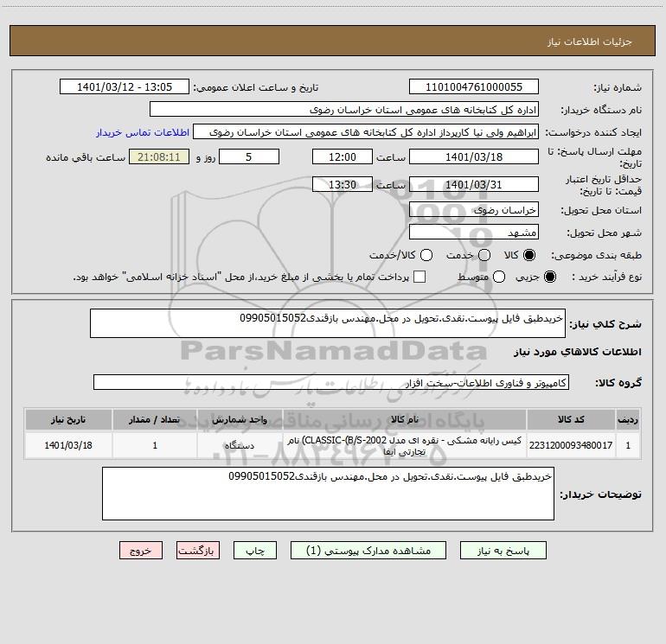Click the پاسخ به نیاز button
666x644 pixels.
coord(503,551)
